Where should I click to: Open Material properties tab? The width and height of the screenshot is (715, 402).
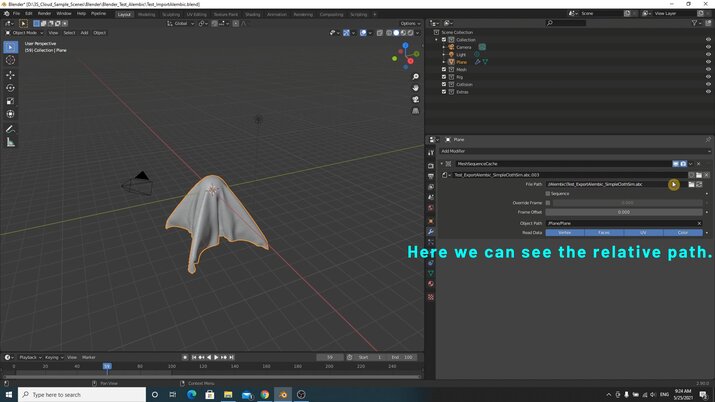click(x=430, y=284)
